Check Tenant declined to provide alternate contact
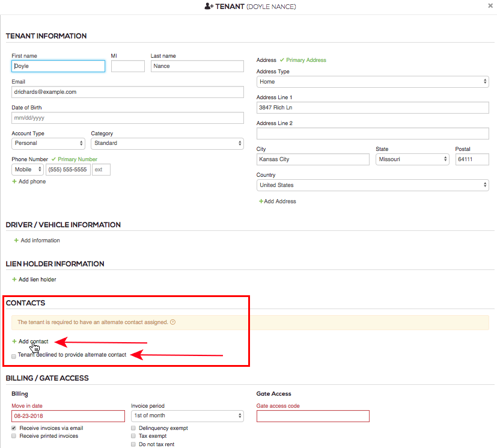This screenshot has width=497, height=448. 14,356
